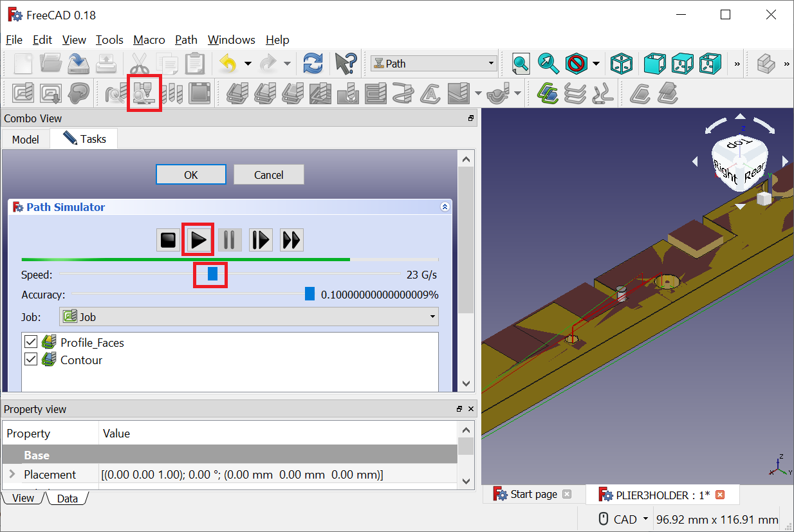Viewport: 794px width, 532px height.
Task: Activate the What's This help pointer
Action: (345, 64)
